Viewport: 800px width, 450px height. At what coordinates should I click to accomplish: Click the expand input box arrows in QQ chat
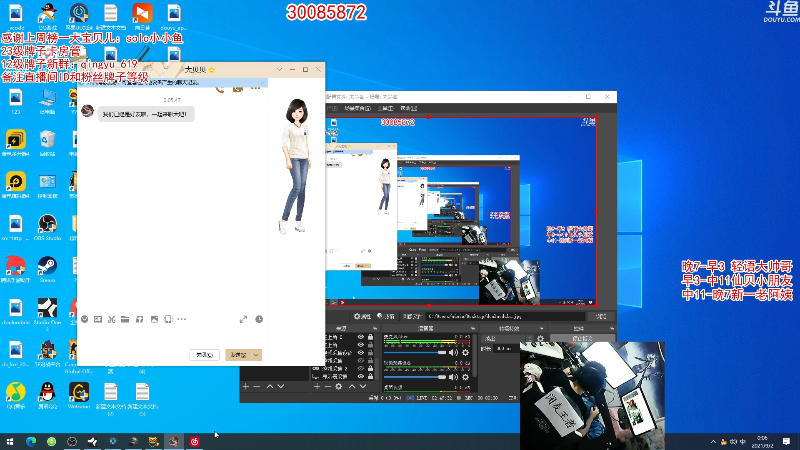[243, 319]
